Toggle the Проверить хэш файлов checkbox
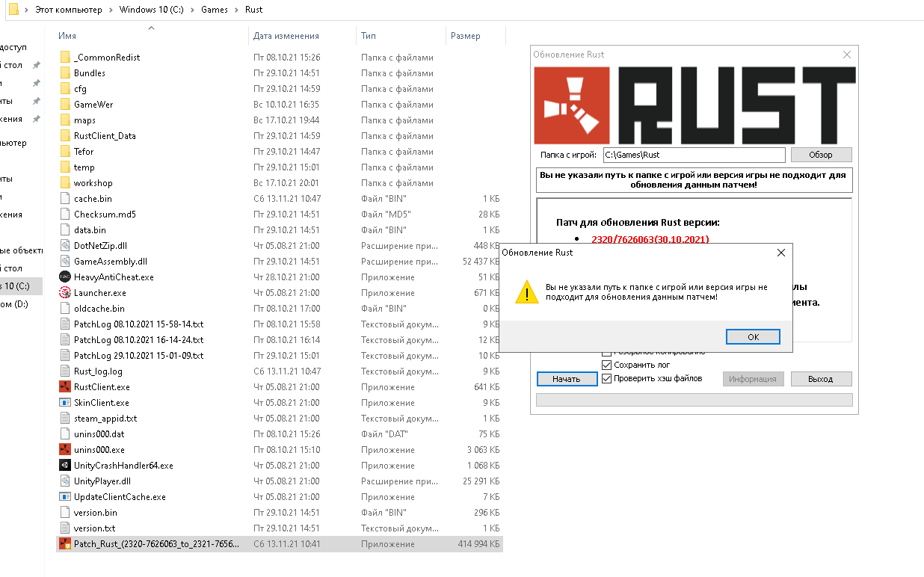Viewport: 924px width, 577px height. click(607, 379)
